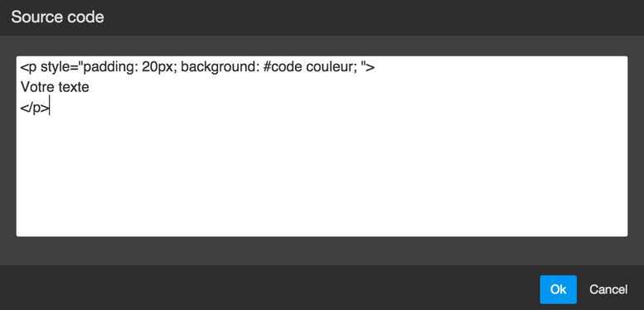
Task: Click the word "Votre" on line two
Action: pyautogui.click(x=37, y=87)
